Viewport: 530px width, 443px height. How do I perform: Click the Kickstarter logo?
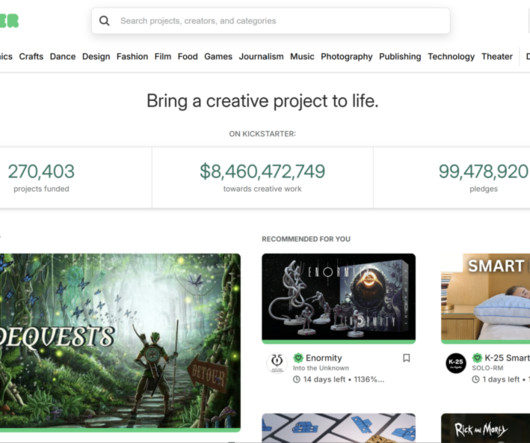(9, 21)
